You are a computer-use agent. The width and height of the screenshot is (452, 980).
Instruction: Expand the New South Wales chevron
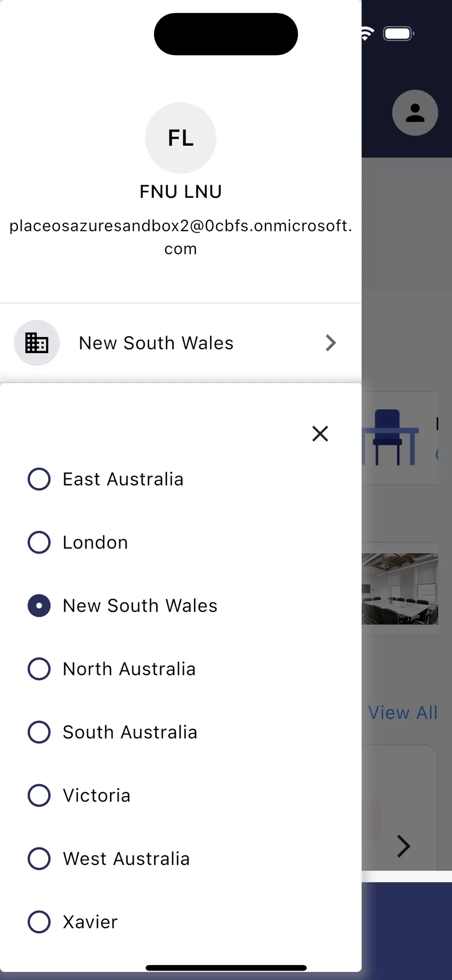(x=330, y=343)
